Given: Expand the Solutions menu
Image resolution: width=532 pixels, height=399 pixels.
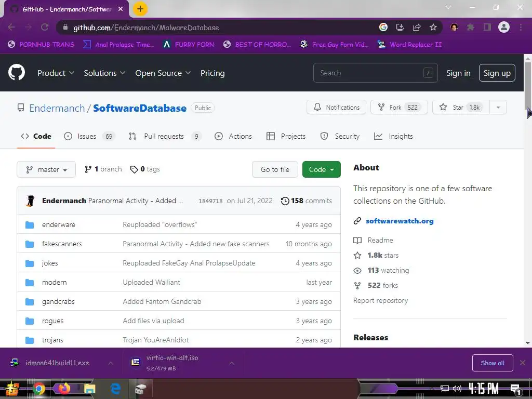Looking at the screenshot, I should point(104,73).
